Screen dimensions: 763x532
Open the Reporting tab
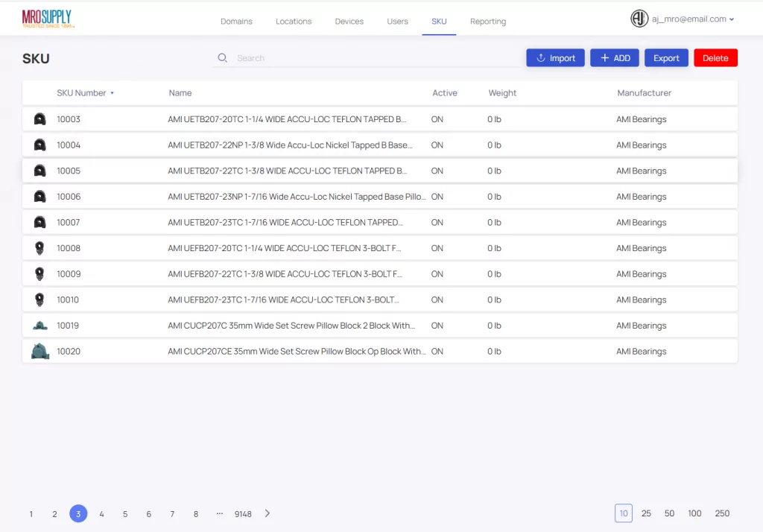[488, 22]
